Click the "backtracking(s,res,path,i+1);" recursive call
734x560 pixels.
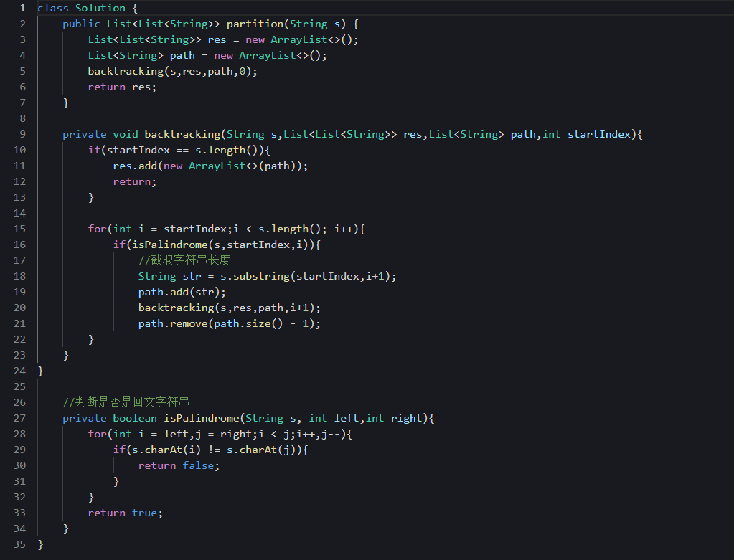(x=230, y=308)
